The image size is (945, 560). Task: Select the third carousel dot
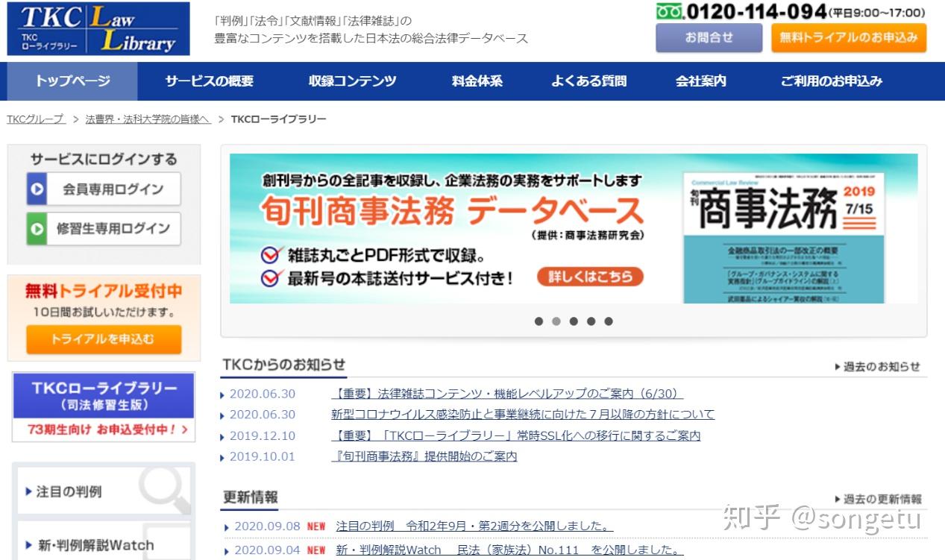click(574, 321)
